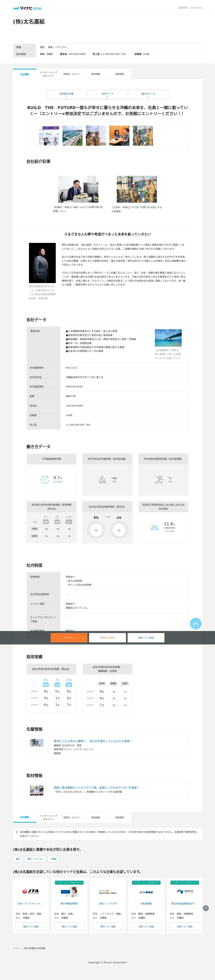
Task: Click the Mynavi 2026 logo
Action: [x=27, y=8]
